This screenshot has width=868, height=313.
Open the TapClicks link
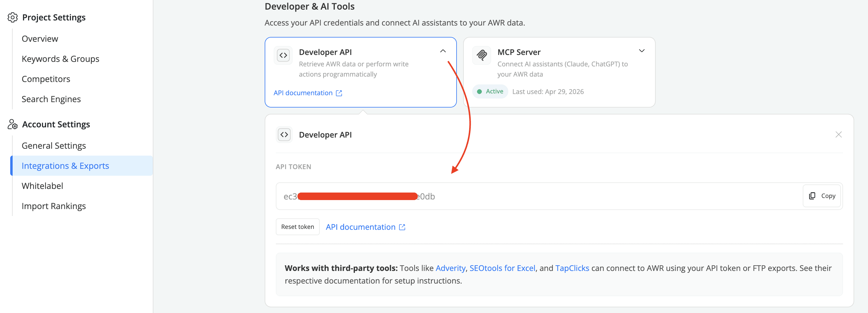[572, 268]
